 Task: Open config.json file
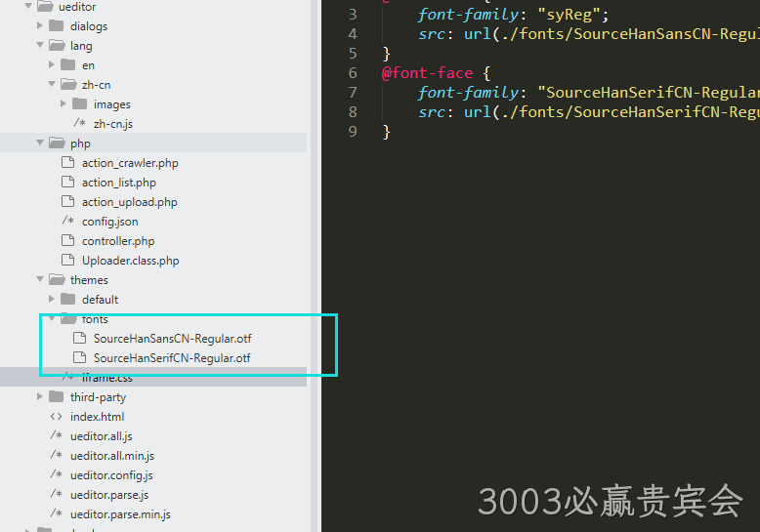coord(110,222)
